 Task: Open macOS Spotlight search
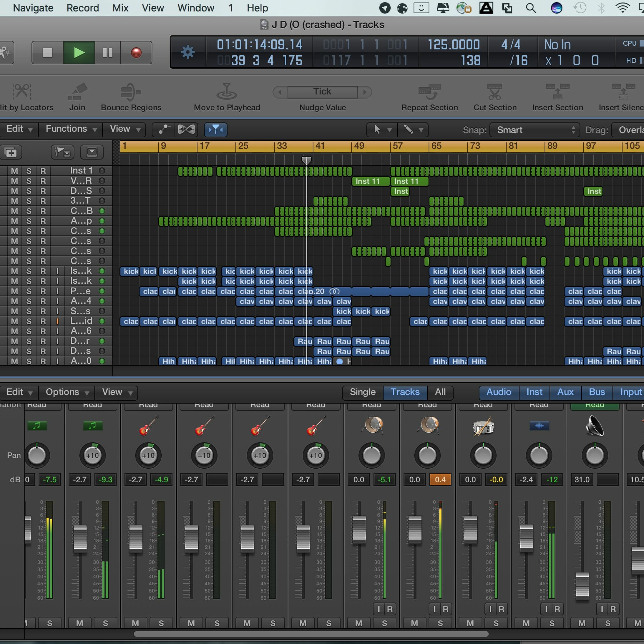tap(531, 8)
